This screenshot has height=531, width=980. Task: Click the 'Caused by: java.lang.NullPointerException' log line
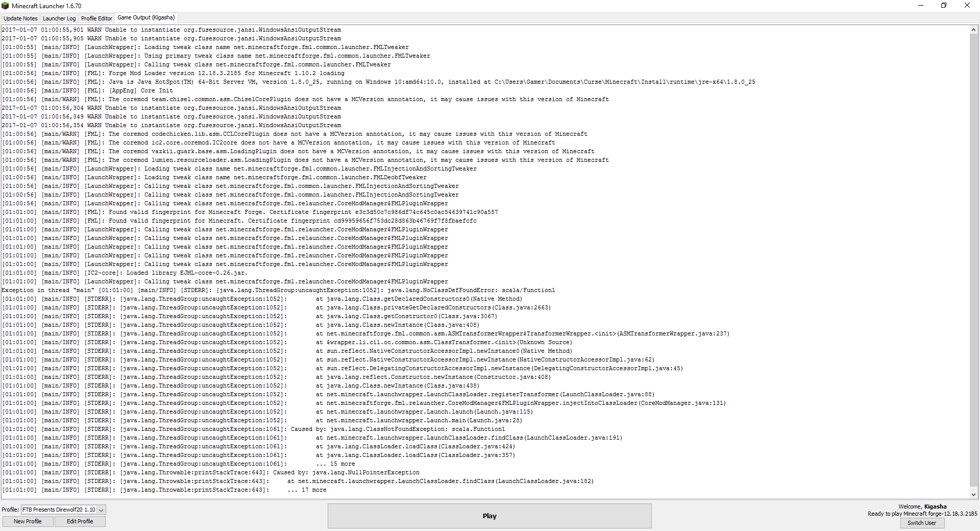click(x=211, y=472)
